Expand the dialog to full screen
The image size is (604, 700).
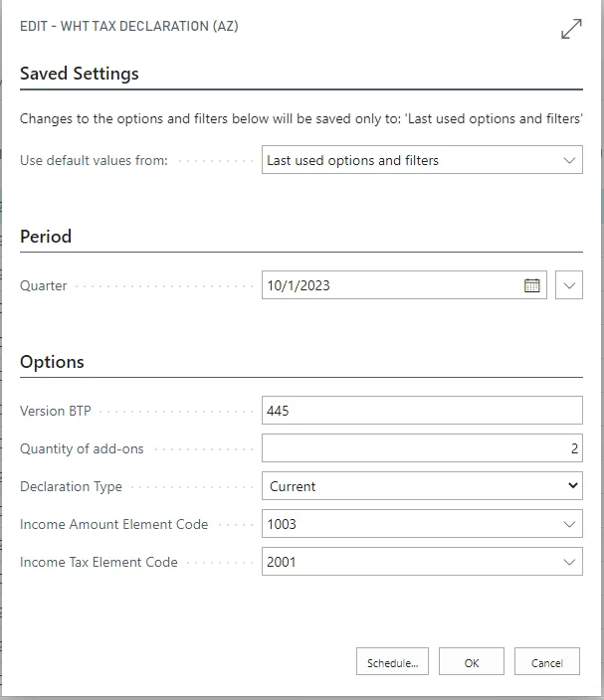pyautogui.click(x=571, y=30)
